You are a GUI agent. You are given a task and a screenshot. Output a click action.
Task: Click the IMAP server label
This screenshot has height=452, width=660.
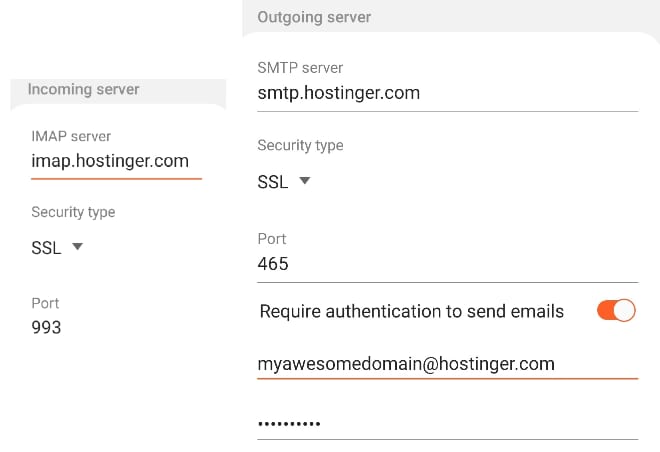(71, 136)
